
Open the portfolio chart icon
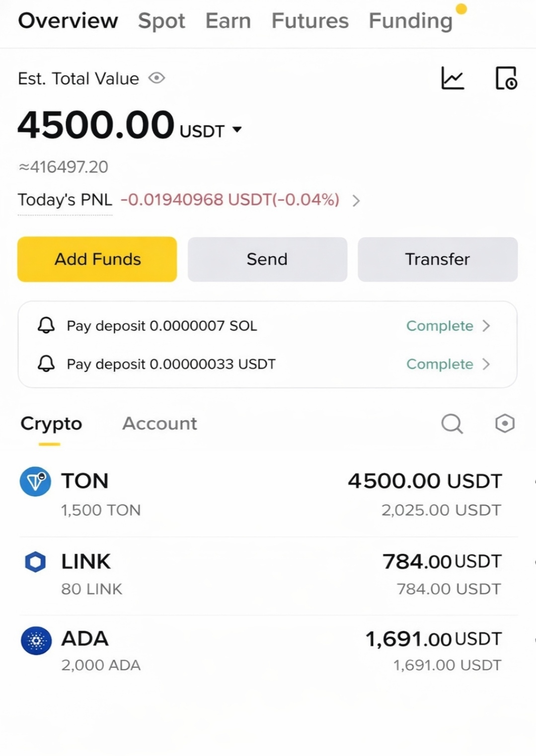point(453,78)
